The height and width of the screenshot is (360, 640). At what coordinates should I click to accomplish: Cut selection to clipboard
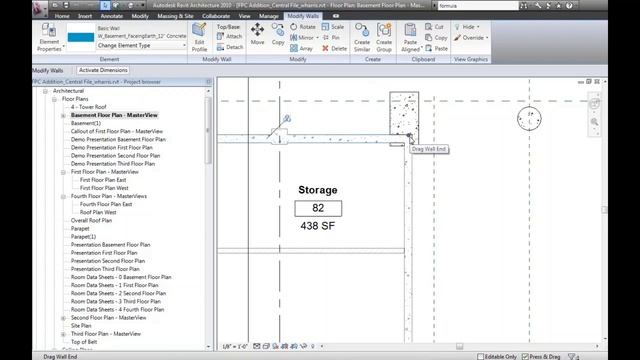(434, 27)
